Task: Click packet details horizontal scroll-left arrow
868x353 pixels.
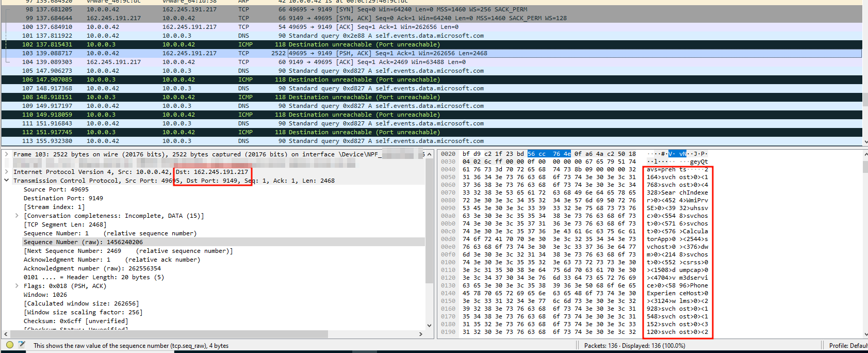Action: coord(6,334)
